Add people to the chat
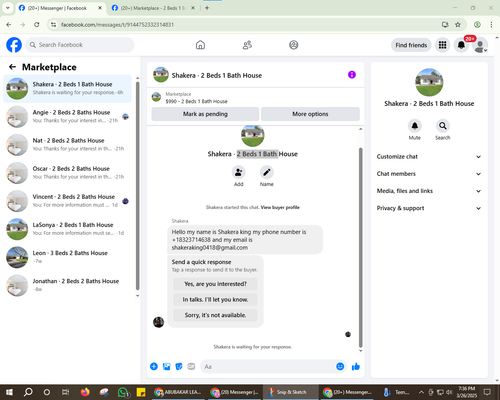Screen dimensions: 500x400 click(x=239, y=172)
